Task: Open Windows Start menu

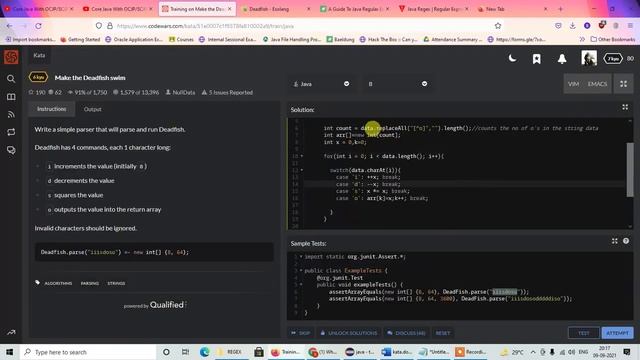Action: point(9,352)
